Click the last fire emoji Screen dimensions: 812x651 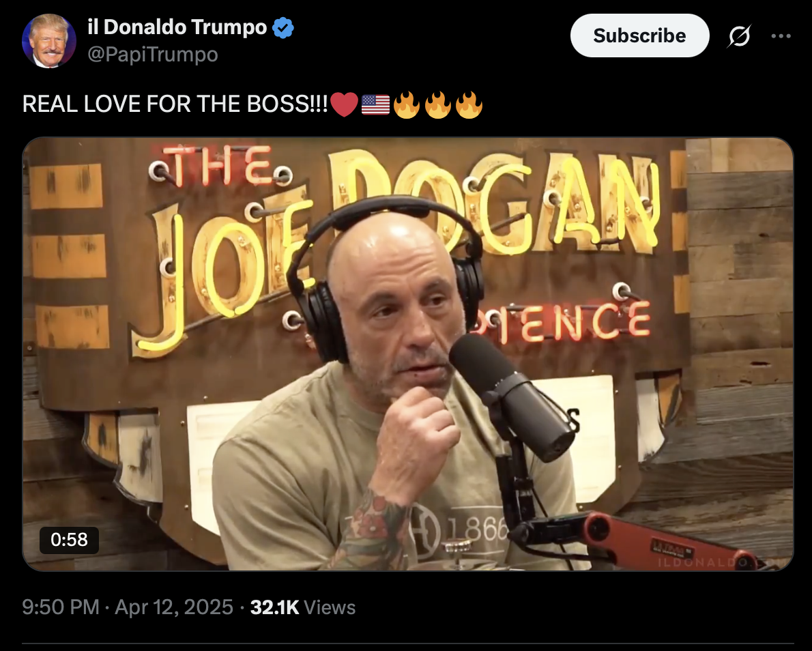[469, 104]
